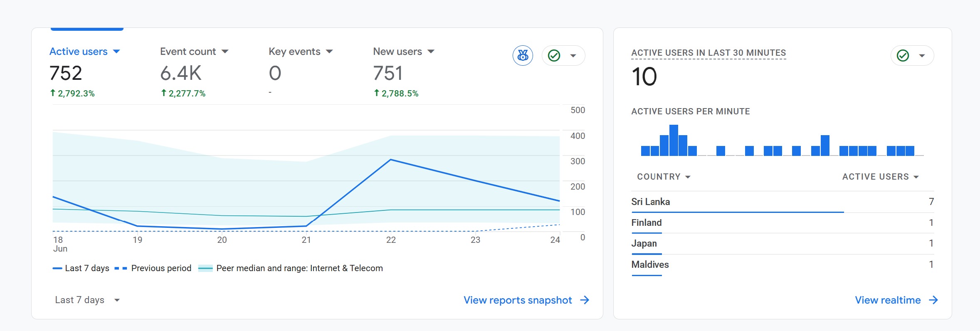
Task: Click the tallest bar in users per minute chart
Action: (674, 140)
